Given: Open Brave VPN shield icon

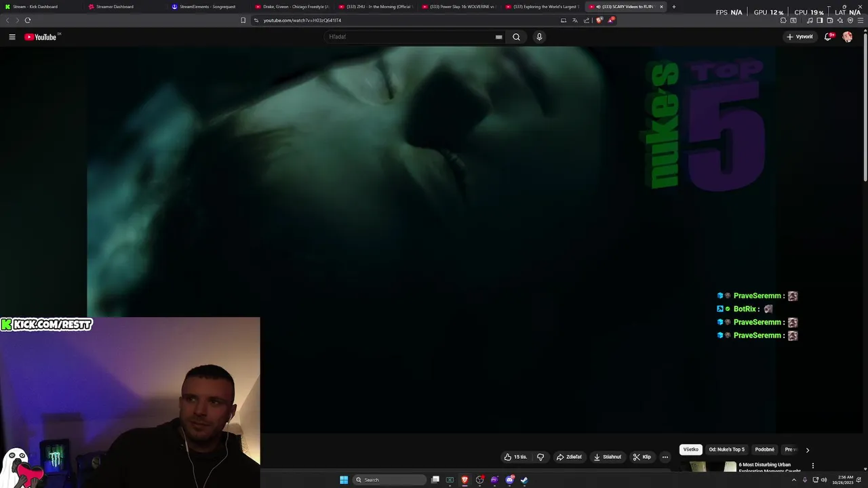Looking at the screenshot, I should pos(850,20).
